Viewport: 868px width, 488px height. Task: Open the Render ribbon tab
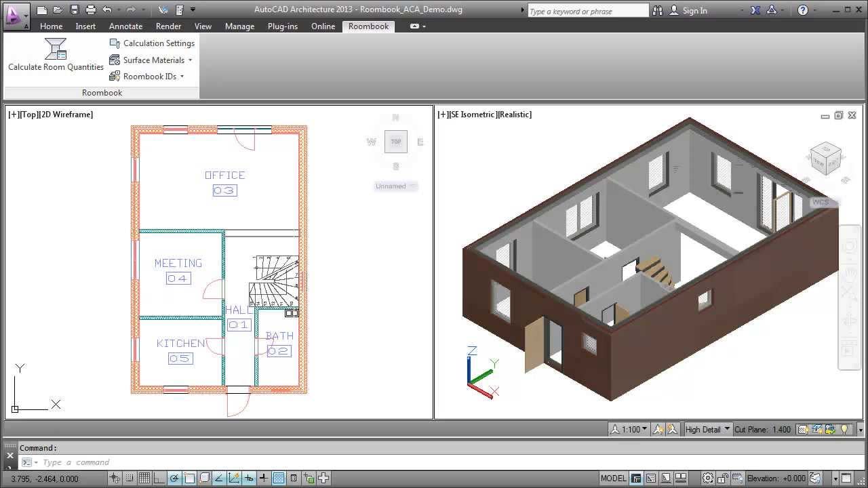pyautogui.click(x=168, y=26)
